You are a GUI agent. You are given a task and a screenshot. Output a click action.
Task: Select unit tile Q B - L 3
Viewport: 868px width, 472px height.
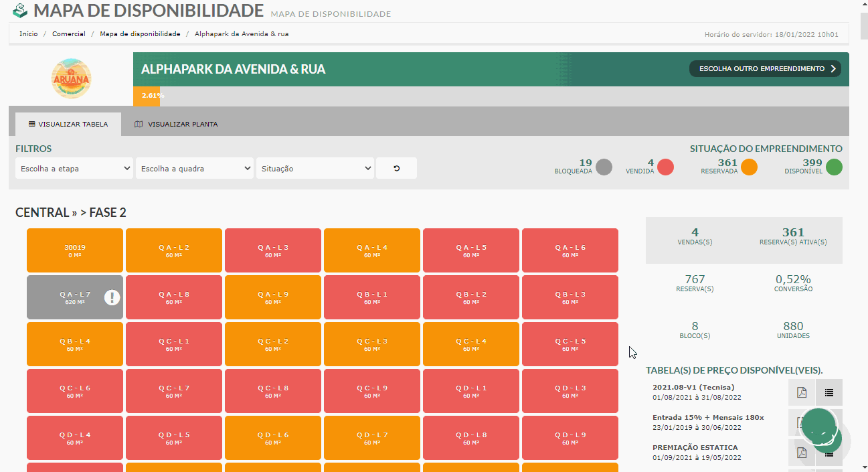tap(570, 297)
